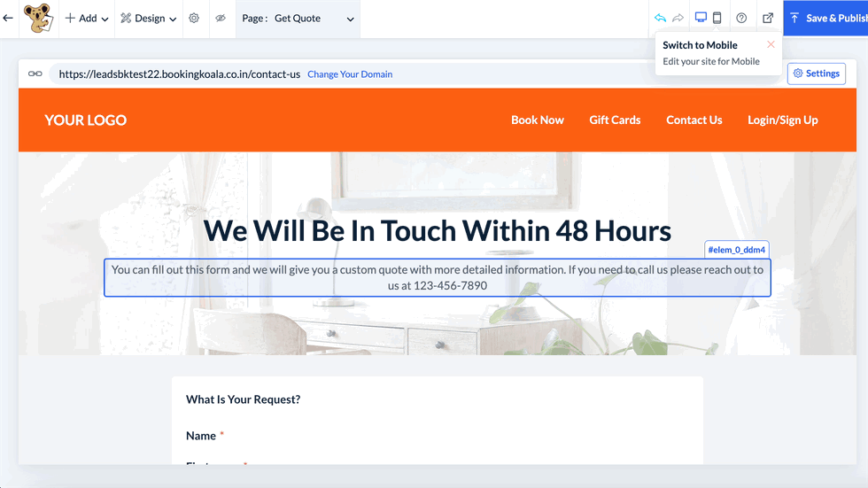868x488 pixels.
Task: Click the back arrow icon
Action: [x=8, y=19]
